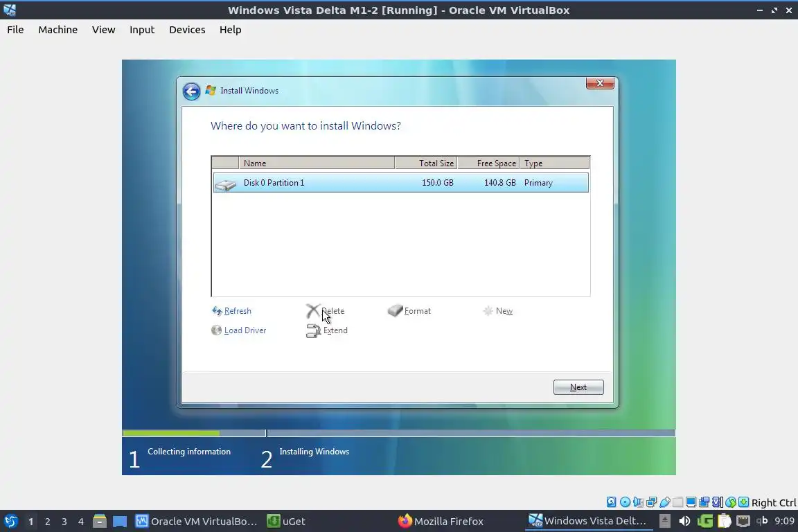Click the Load Driver link
Viewport: 798px width, 532px height.
245,330
